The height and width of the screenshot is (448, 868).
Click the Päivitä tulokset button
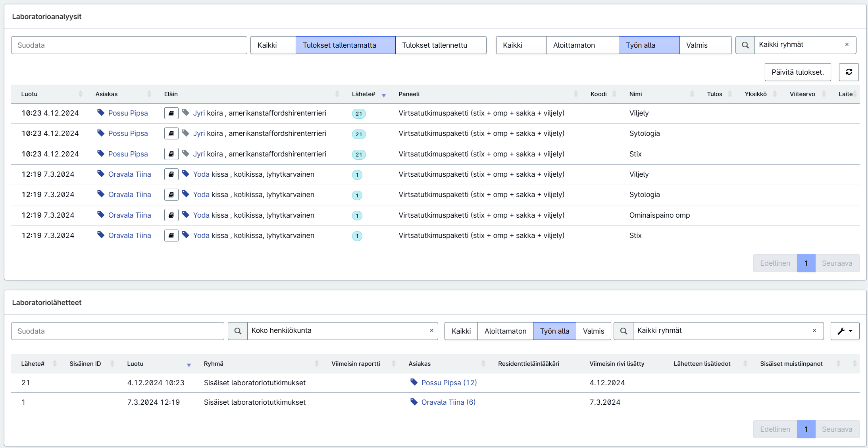click(x=798, y=72)
